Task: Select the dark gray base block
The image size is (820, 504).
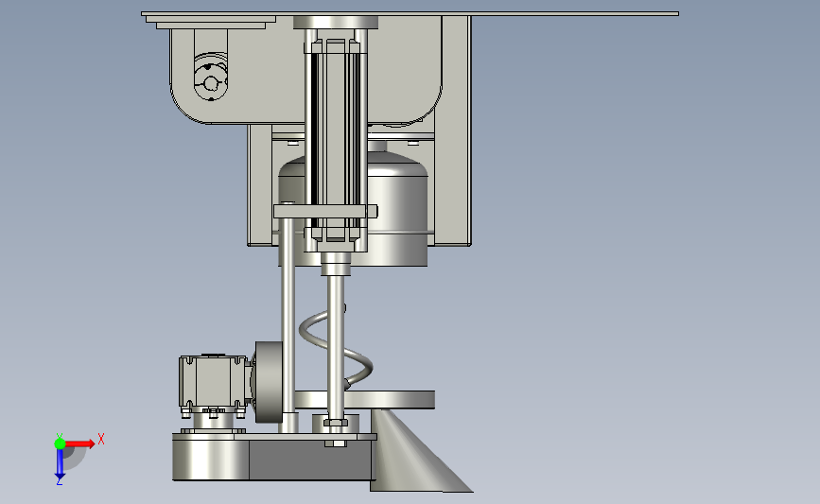Action: [x=310, y=459]
